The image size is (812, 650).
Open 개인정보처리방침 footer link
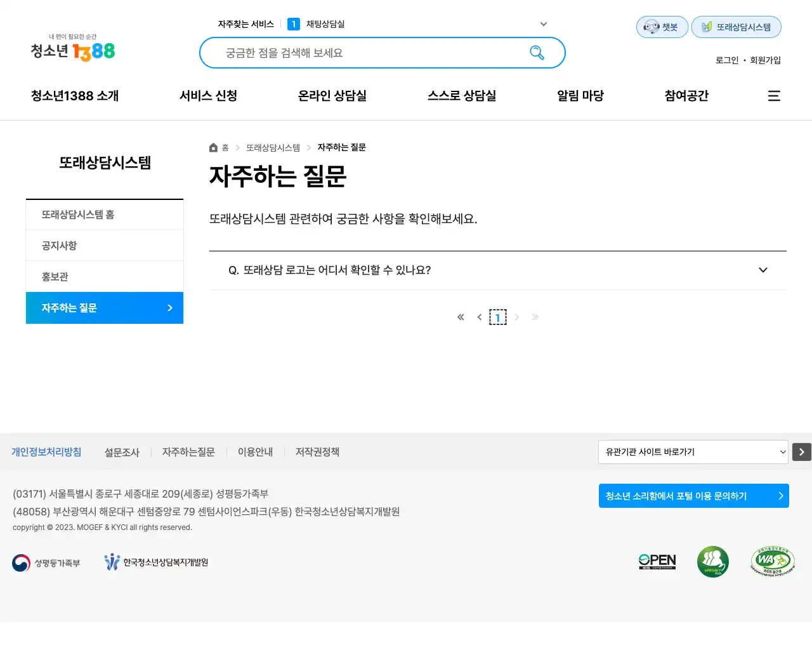[46, 452]
